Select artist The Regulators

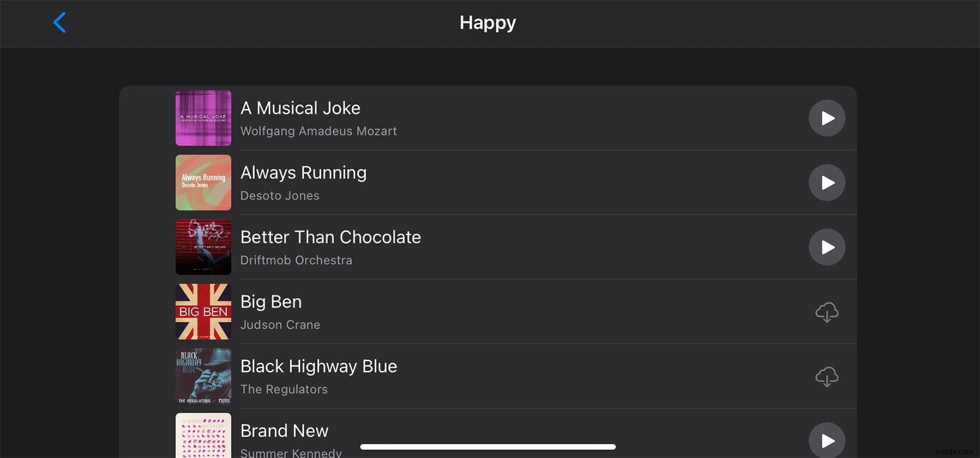pos(284,389)
